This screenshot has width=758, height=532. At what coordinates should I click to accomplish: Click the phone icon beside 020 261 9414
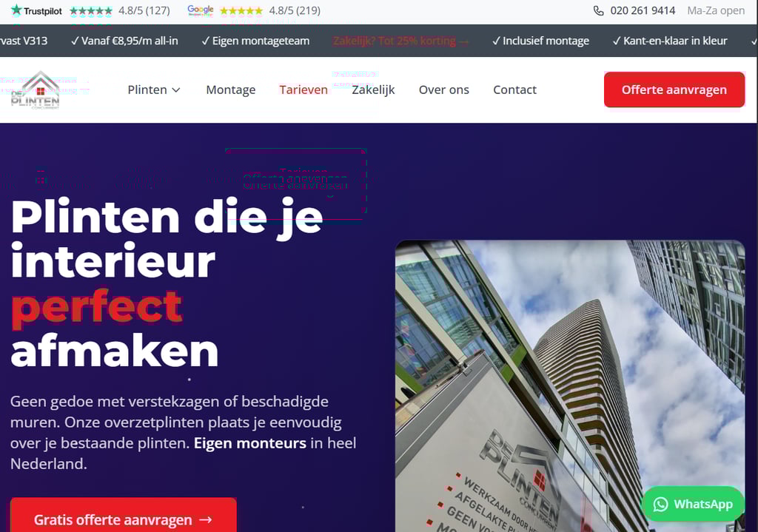[x=598, y=10]
